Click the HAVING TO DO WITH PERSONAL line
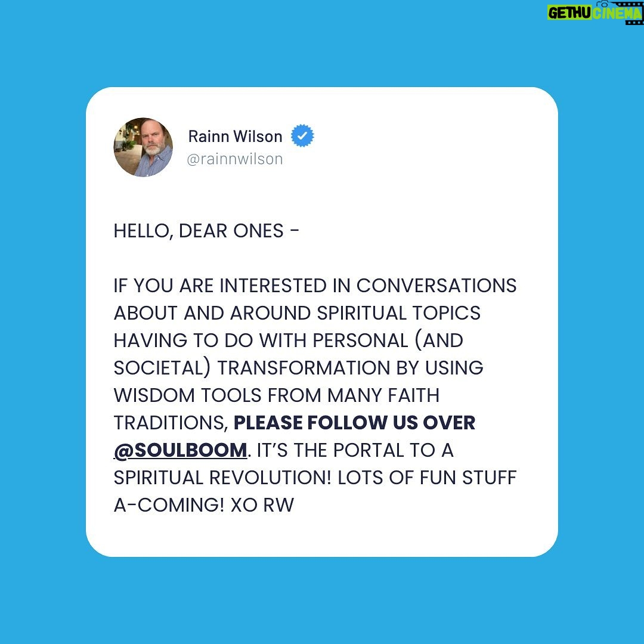The image size is (644, 644). (289, 340)
